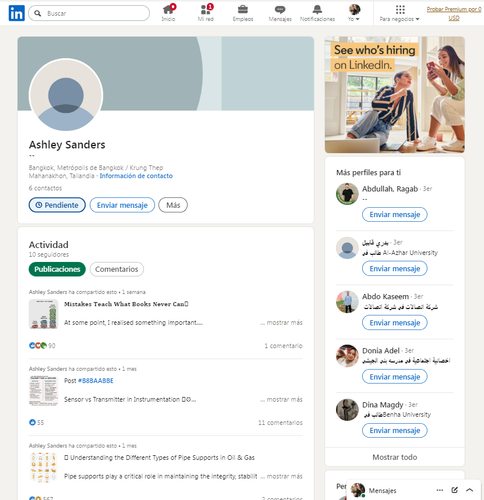484x500 pixels.
Task: Switch to the Comentarios tab
Action: pos(117,269)
